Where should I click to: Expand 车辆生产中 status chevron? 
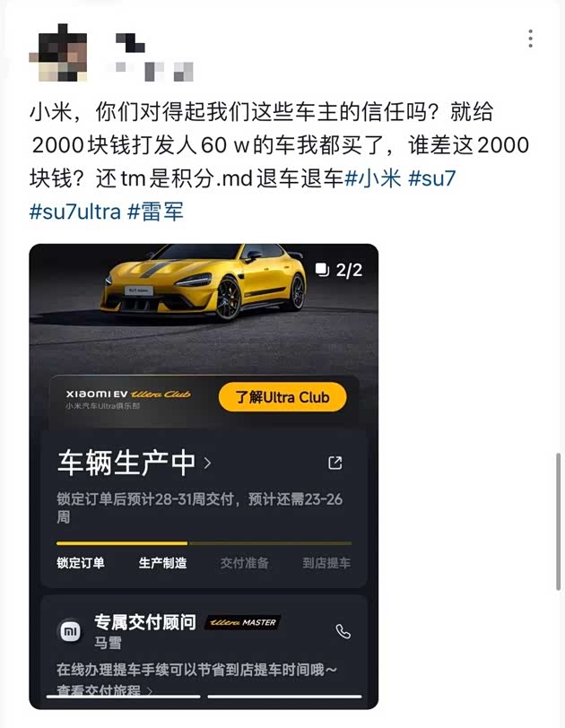click(x=207, y=464)
